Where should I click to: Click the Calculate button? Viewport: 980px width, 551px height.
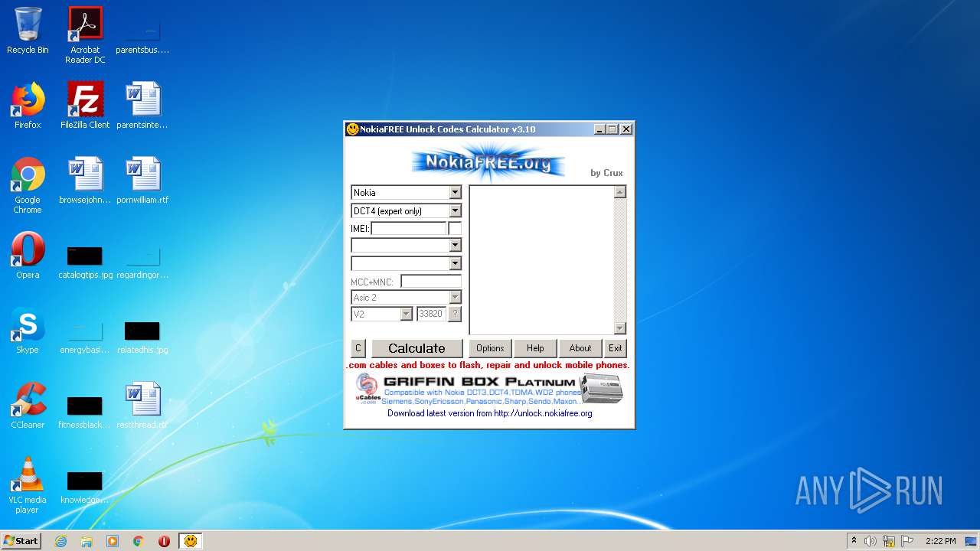(x=416, y=348)
